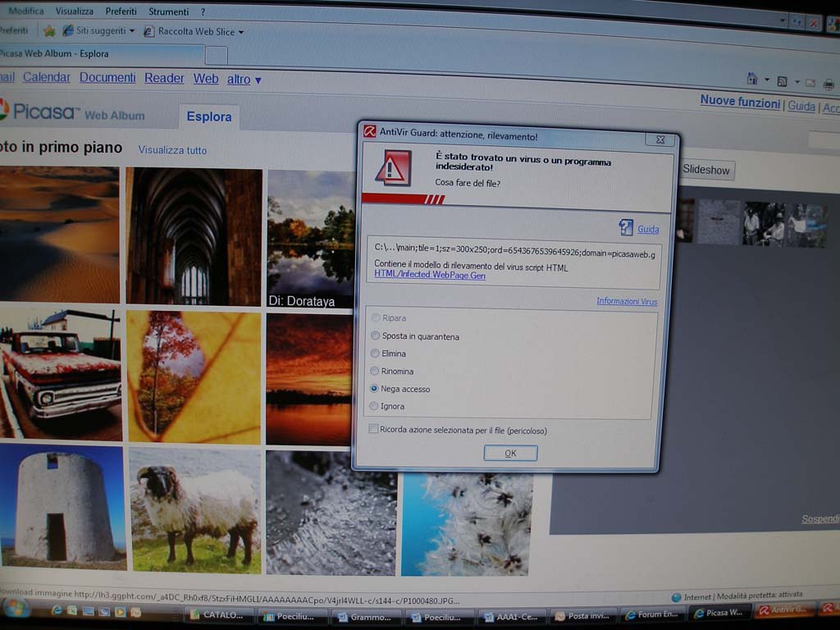
Task: Expand the 'altro' dropdown menu
Action: click(x=244, y=80)
